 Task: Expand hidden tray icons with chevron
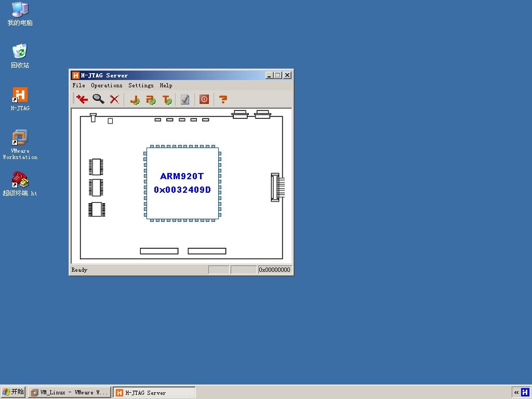pyautogui.click(x=516, y=393)
